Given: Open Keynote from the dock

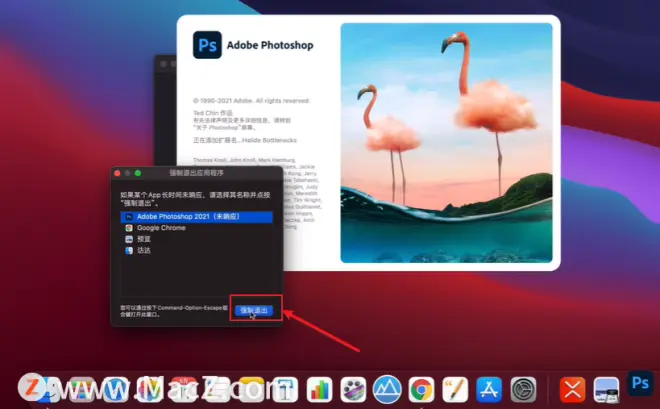Looking at the screenshot, I should click(285, 390).
